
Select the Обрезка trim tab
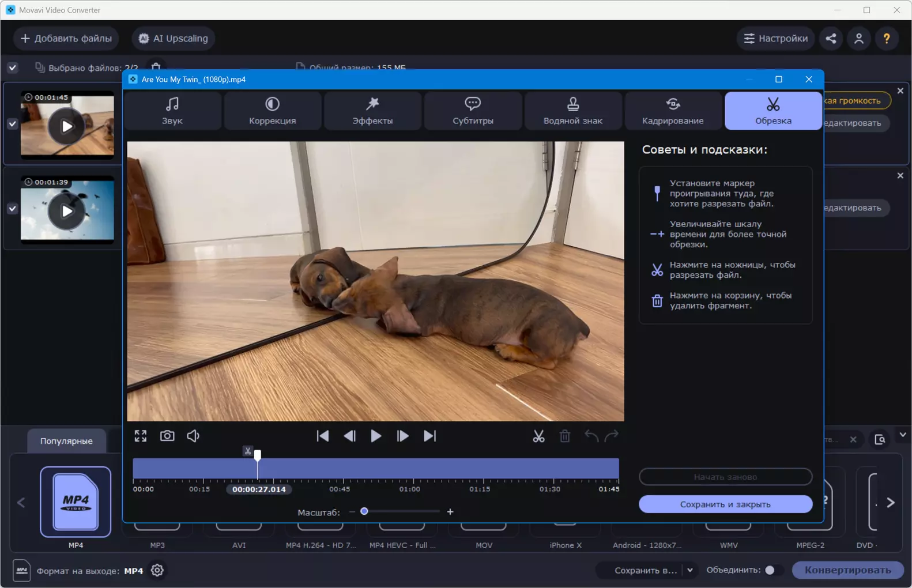click(x=773, y=111)
